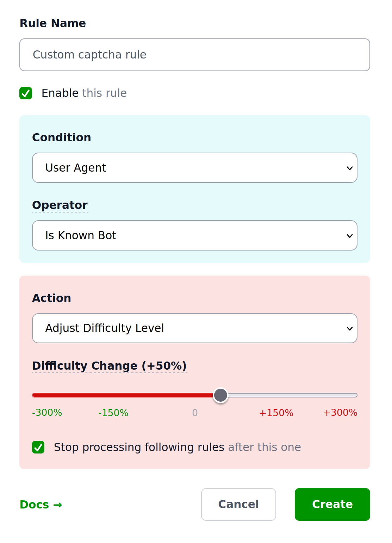
Task: Follow the Docs link
Action: point(35,505)
